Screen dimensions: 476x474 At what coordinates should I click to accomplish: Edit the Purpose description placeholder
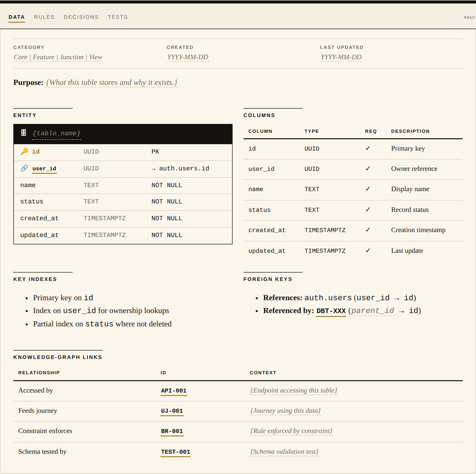tap(112, 82)
